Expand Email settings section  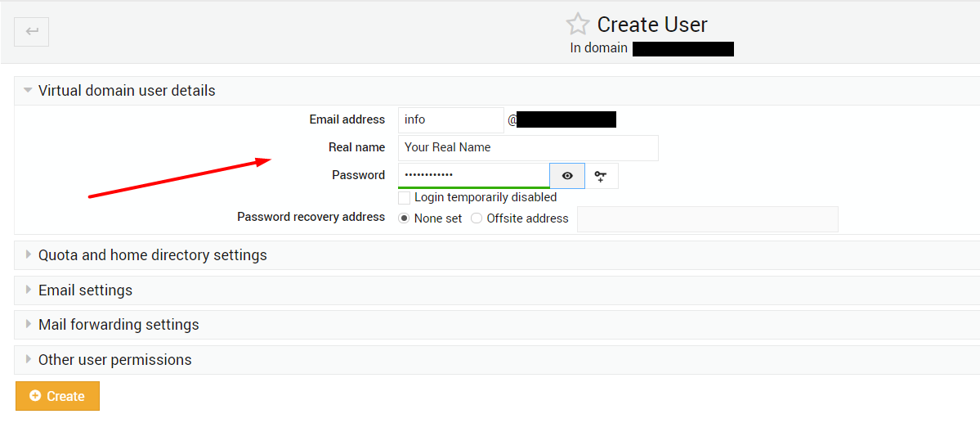(x=85, y=290)
